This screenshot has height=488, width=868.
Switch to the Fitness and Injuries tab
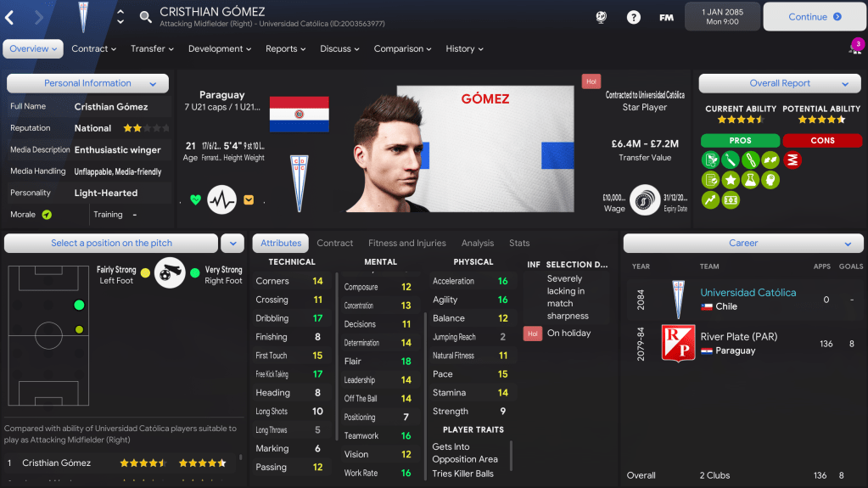click(407, 243)
